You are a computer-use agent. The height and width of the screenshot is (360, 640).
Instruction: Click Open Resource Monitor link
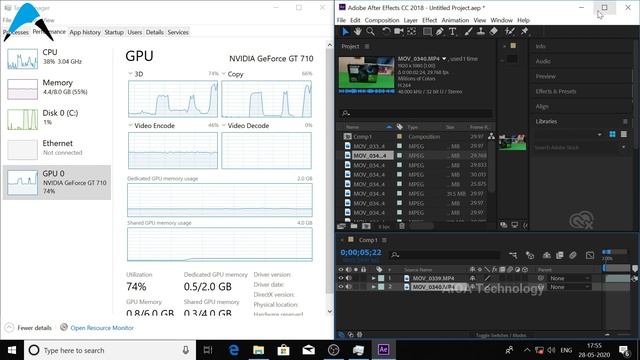pyautogui.click(x=102, y=328)
